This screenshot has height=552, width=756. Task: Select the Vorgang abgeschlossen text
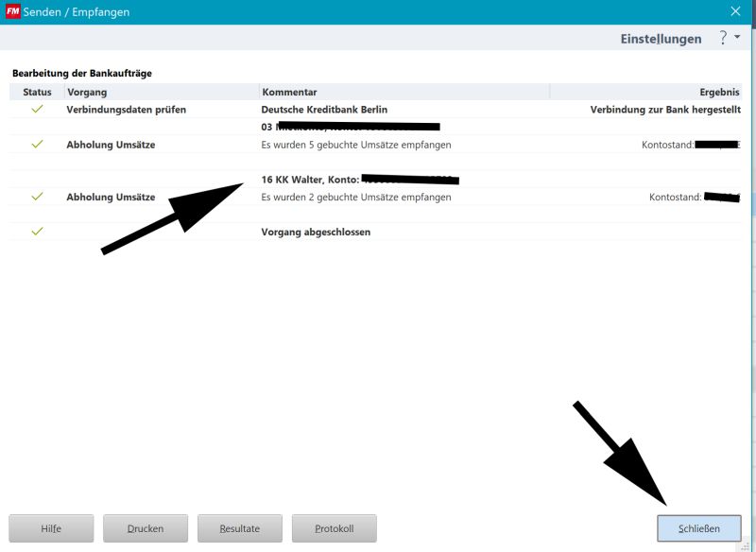click(316, 232)
